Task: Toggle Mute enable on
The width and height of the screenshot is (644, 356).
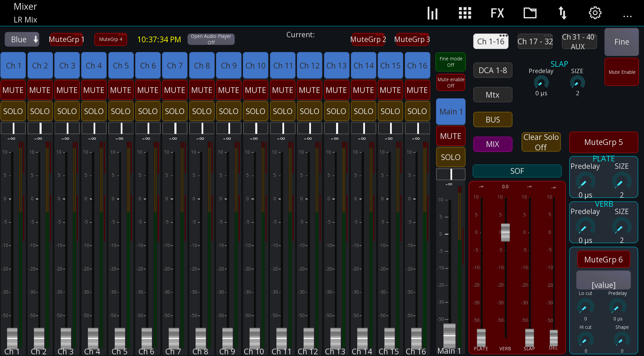Action: [450, 82]
